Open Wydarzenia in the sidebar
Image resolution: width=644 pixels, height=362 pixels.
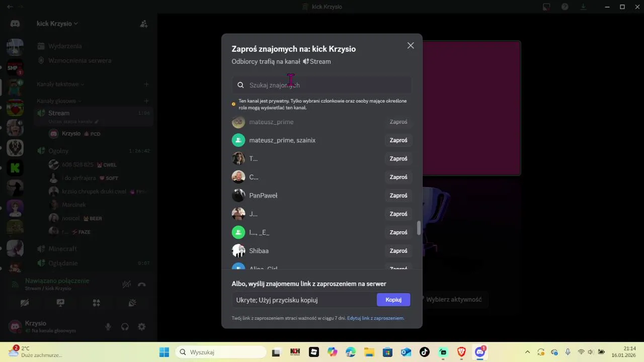pos(65,46)
